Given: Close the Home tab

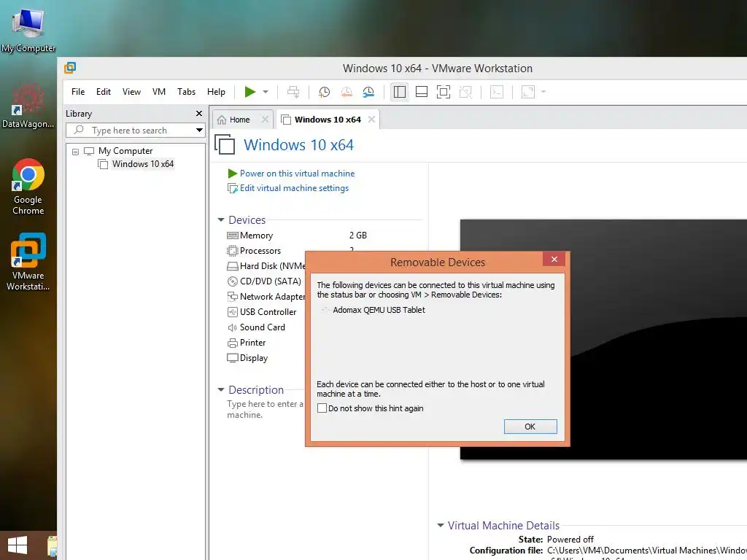Looking at the screenshot, I should click(266, 120).
